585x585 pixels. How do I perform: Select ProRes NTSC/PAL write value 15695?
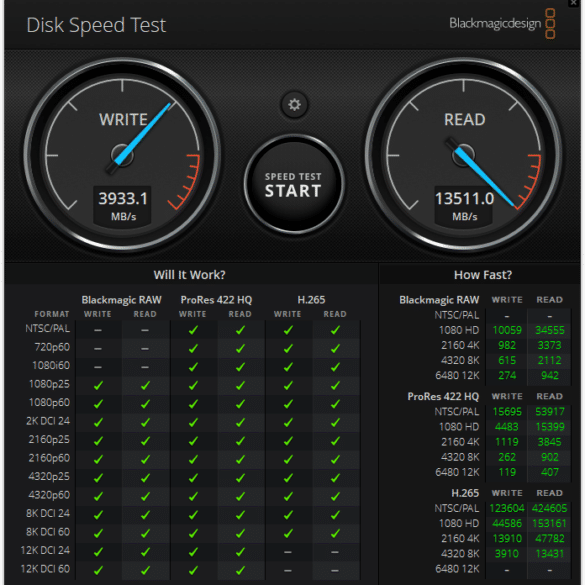point(507,412)
